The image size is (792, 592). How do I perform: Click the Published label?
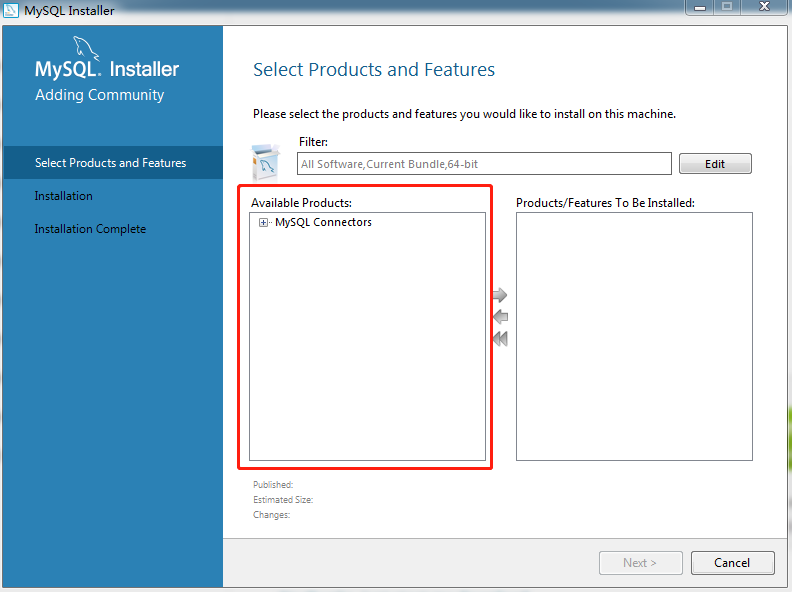(273, 484)
